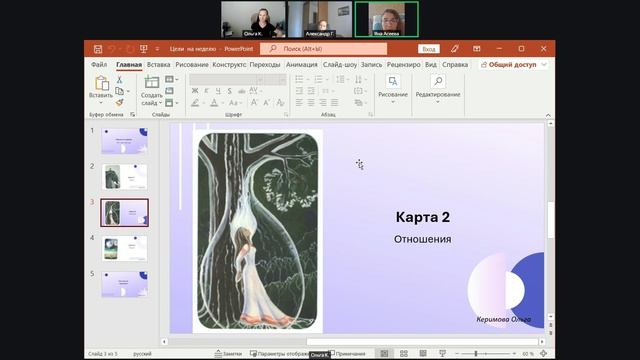
Task: Switch to the Слайд-шоу tab
Action: (x=340, y=64)
